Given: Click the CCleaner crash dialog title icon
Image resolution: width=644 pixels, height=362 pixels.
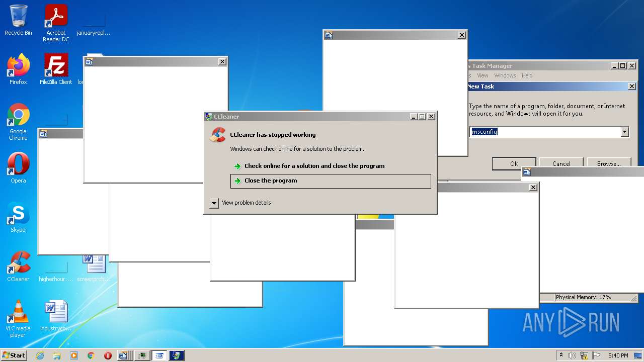Looking at the screenshot, I should point(209,117).
